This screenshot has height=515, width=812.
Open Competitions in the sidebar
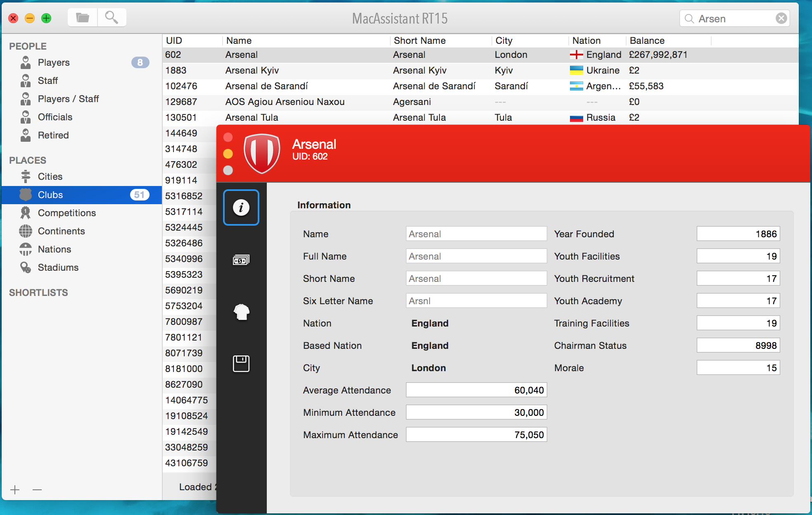[x=83, y=213]
